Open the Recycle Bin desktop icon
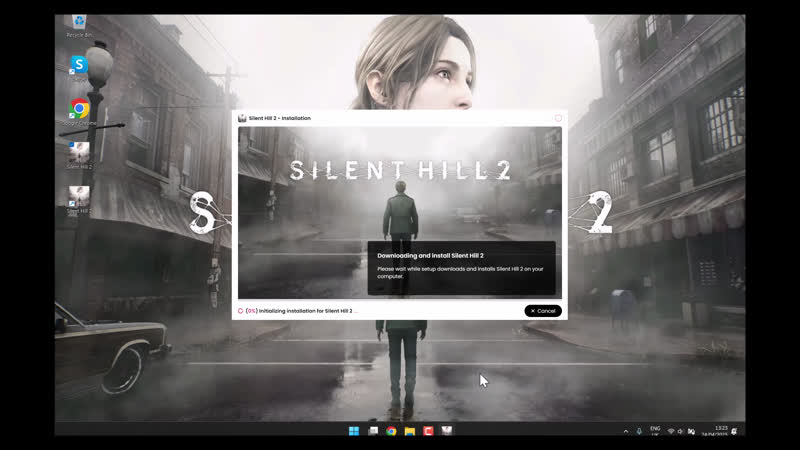Viewport: 800px width, 450px height. coord(79,27)
